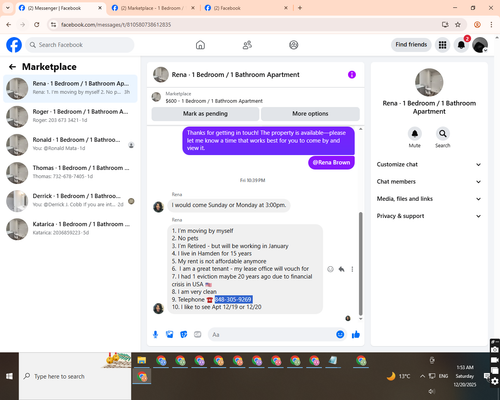Reply to Rena's message arrow icon
The image size is (500, 400).
click(342, 269)
